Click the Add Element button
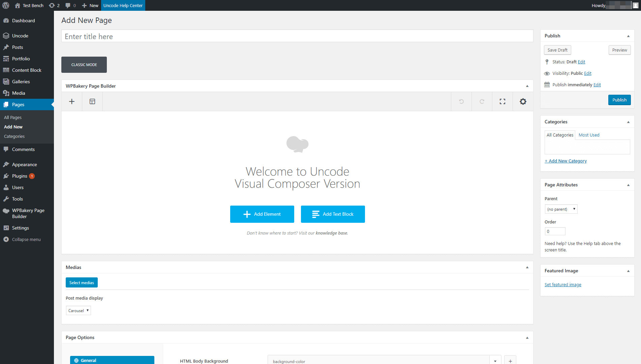Viewport: 641px width, 364px height. (x=262, y=214)
